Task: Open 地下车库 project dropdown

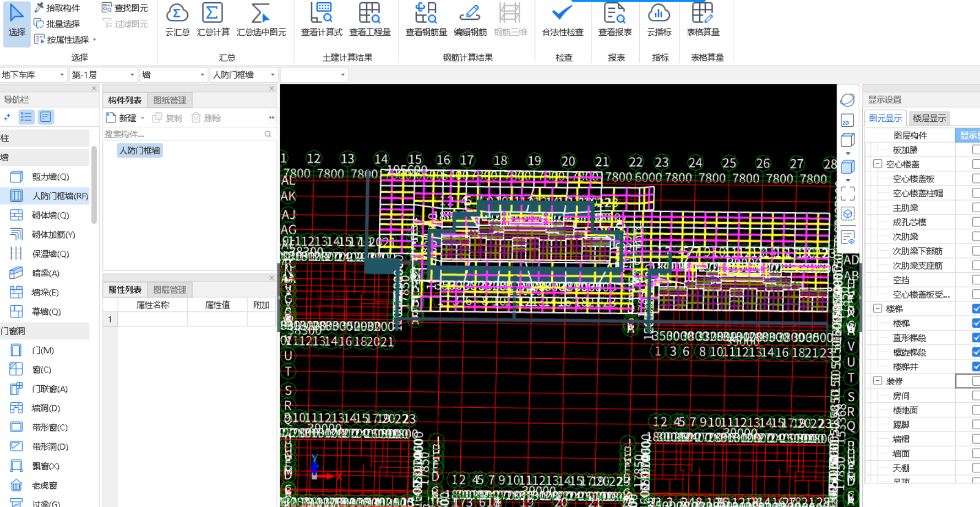Action: 33,74
